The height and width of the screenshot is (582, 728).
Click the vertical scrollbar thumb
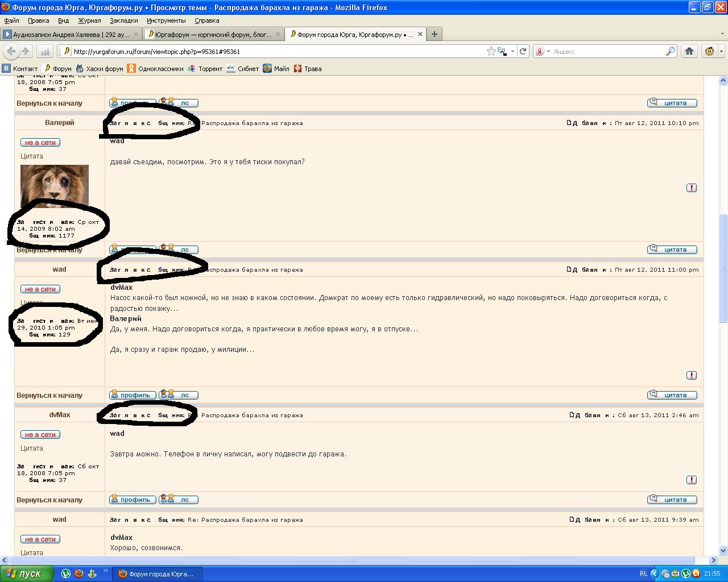click(723, 267)
